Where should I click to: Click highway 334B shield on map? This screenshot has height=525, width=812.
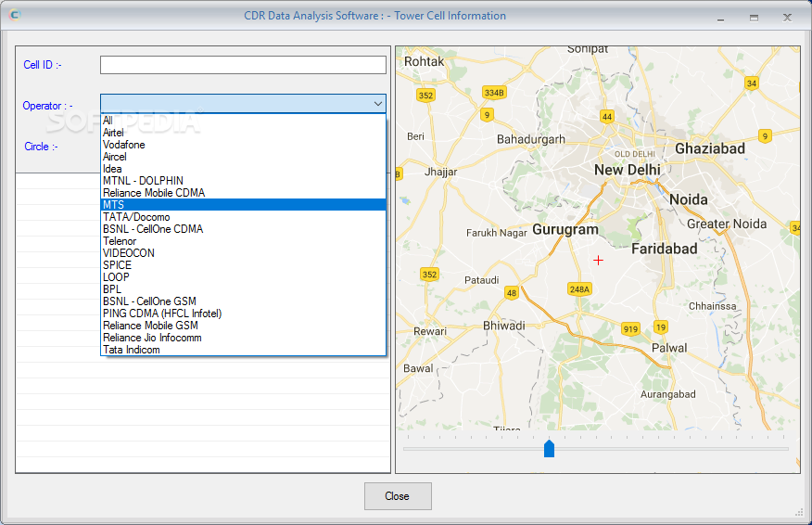coord(493,92)
